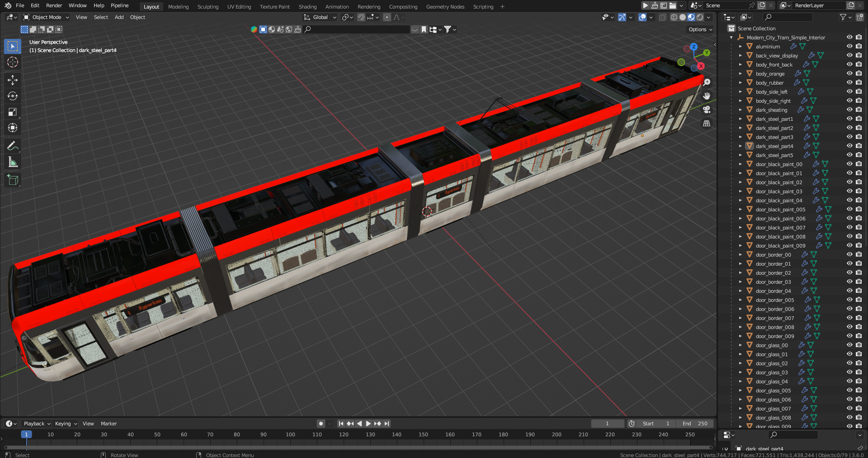This screenshot has height=458, width=868.
Task: Expand the body_rubber object row
Action: point(740,83)
